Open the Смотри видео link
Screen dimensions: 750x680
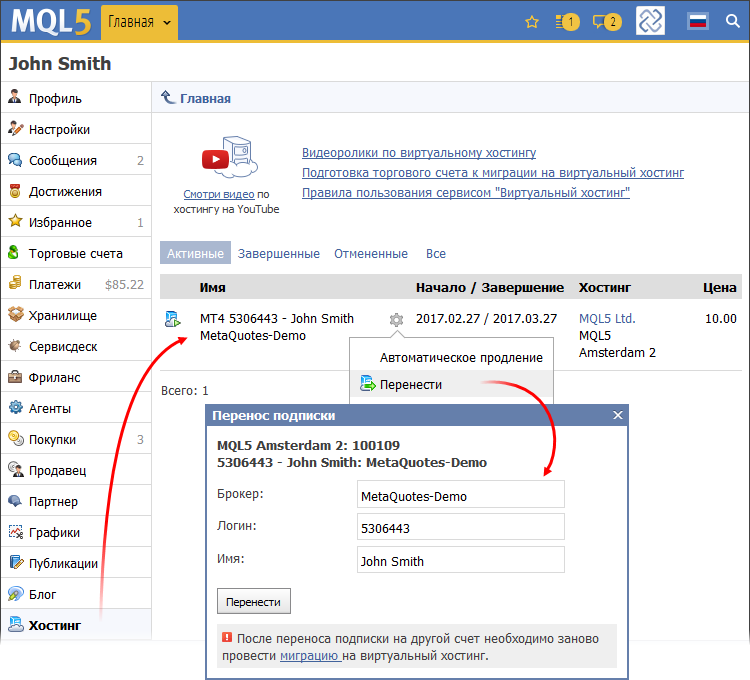[x=219, y=194]
